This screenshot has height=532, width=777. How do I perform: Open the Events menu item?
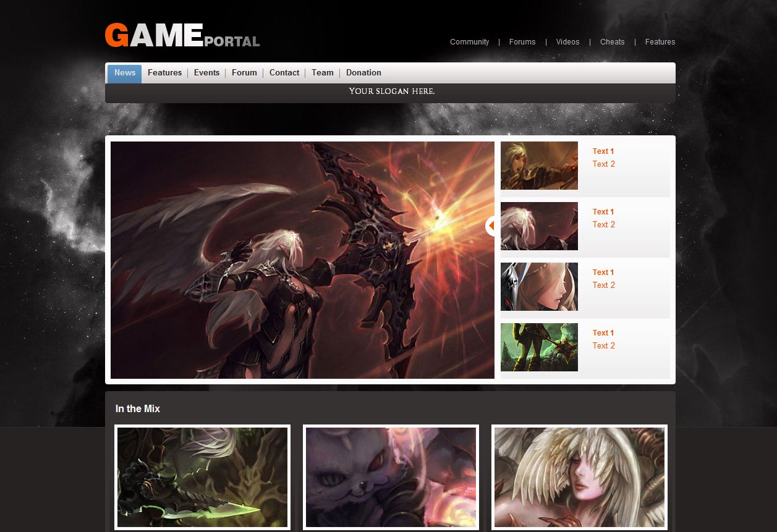[x=206, y=73]
